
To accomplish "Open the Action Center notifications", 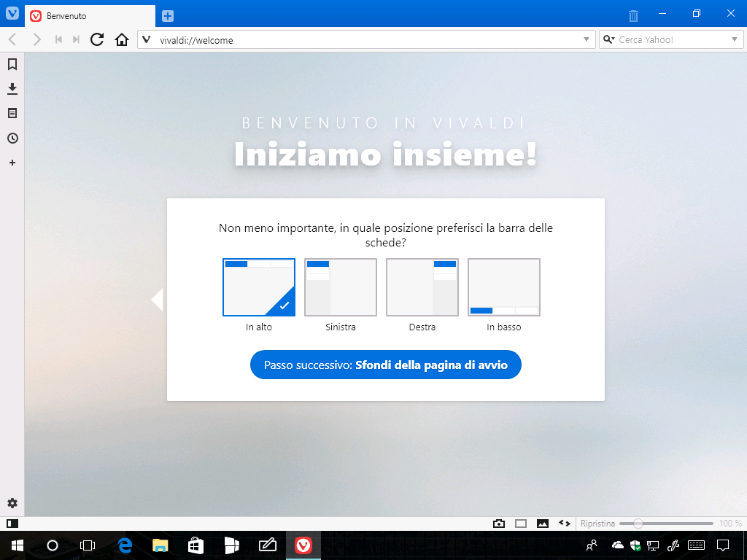I will pos(723,545).
